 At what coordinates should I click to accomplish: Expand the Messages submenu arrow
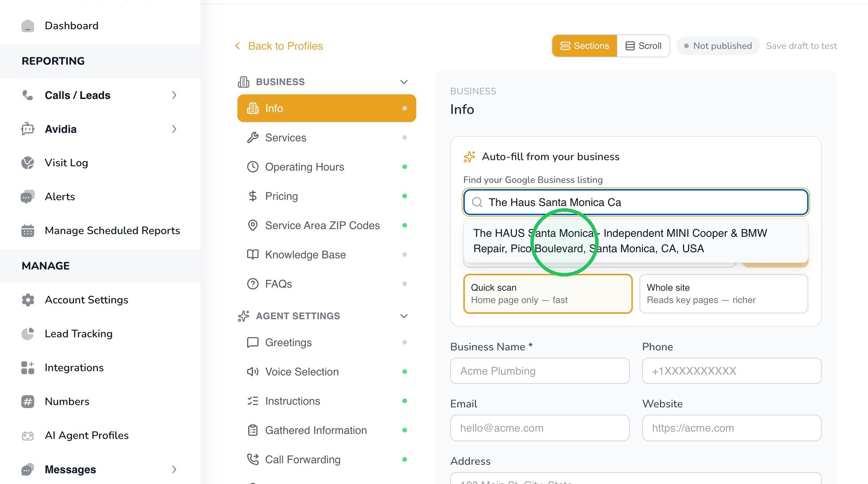tap(174, 469)
